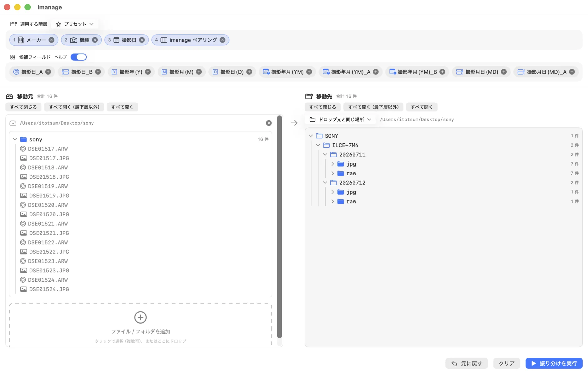This screenshot has width=588, height=374.
Task: Click the SONY folder icon in destination
Action: point(319,136)
